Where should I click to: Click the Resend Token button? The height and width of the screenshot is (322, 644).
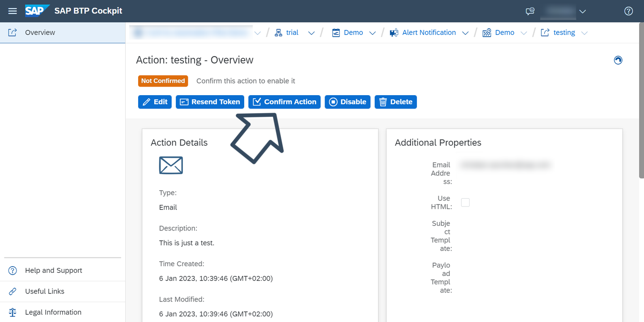(x=210, y=102)
